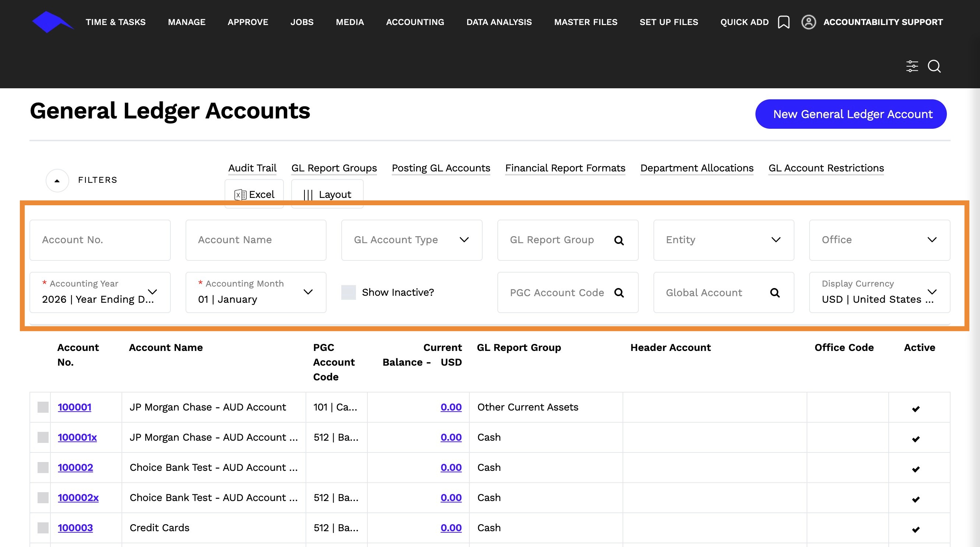Open the bookmark icon beside Quick Add
This screenshot has width=980, height=547.
tap(783, 22)
